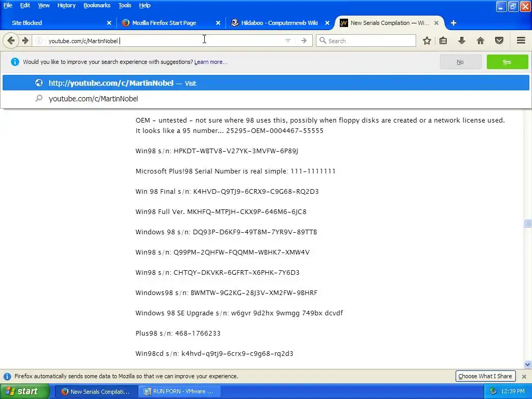Open the File menu
The width and height of the screenshot is (532, 399).
pyautogui.click(x=8, y=5)
